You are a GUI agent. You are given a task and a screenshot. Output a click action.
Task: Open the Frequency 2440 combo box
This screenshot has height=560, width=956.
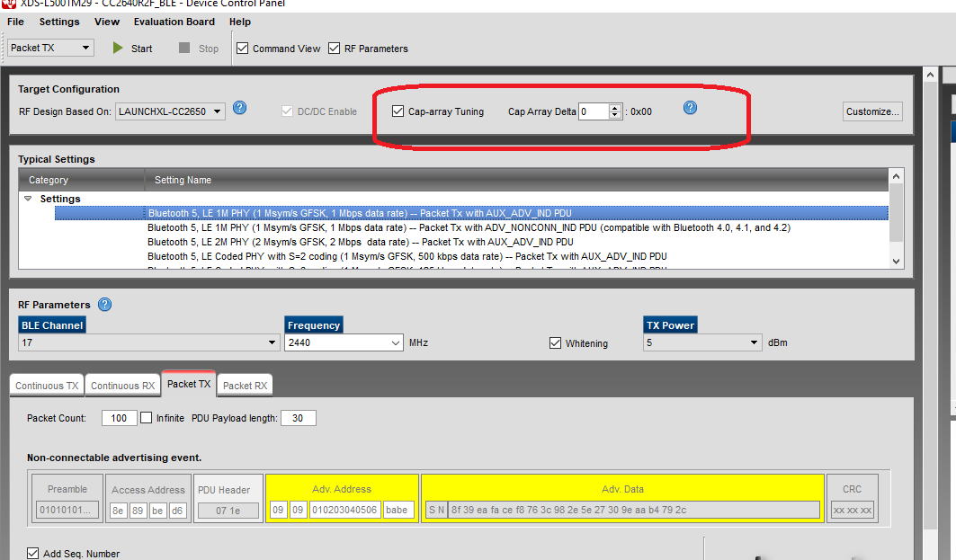(x=344, y=342)
